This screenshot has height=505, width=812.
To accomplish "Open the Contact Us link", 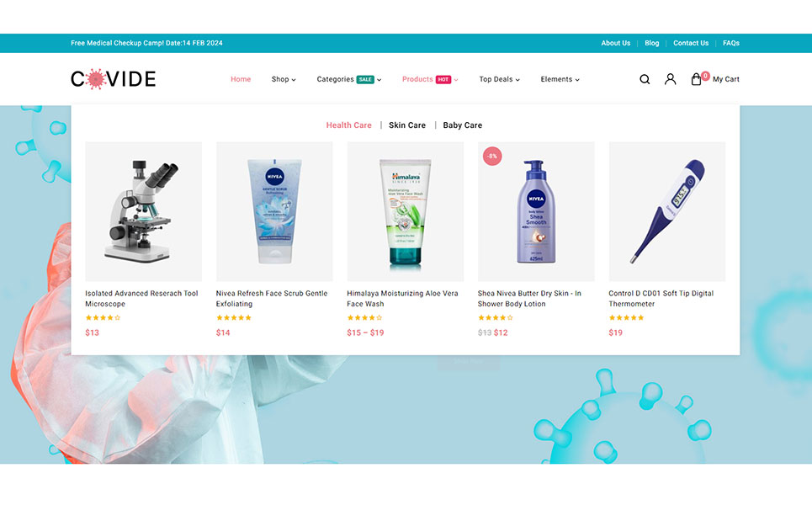I will coord(691,43).
